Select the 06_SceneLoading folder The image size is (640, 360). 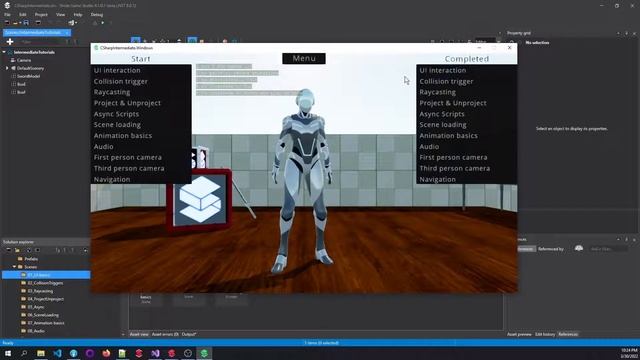(43, 315)
